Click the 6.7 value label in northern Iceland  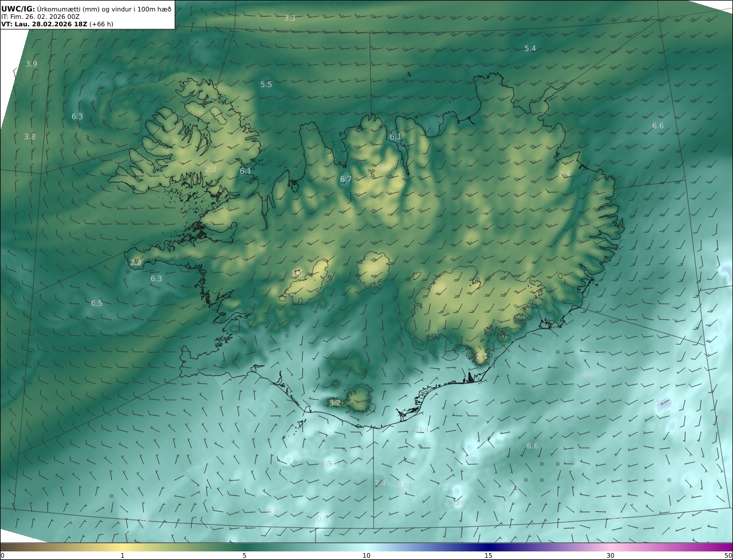345,179
